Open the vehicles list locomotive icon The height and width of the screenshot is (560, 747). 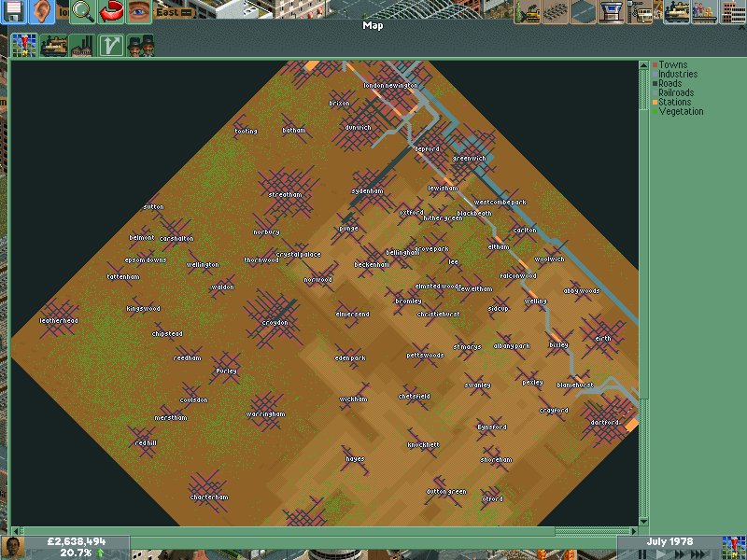[676, 11]
